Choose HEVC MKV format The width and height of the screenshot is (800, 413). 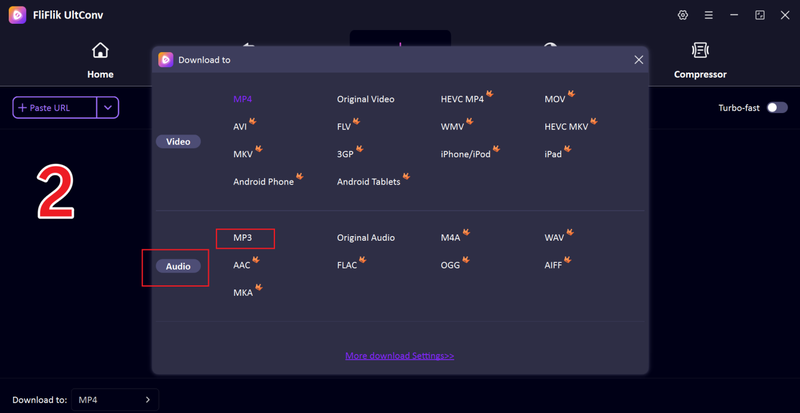[566, 127]
